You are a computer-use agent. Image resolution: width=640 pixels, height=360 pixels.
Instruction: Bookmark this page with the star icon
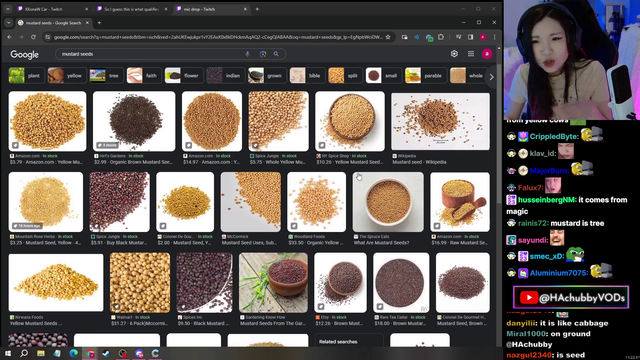tap(388, 37)
